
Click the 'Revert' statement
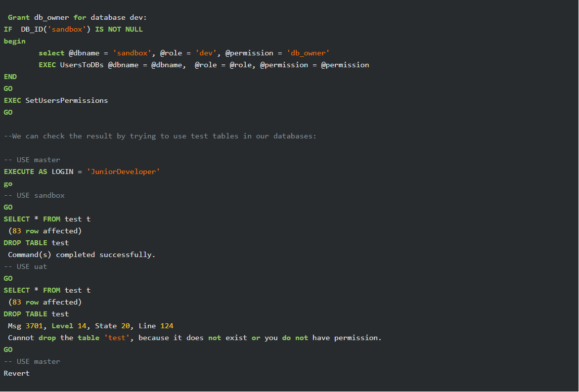(x=17, y=373)
